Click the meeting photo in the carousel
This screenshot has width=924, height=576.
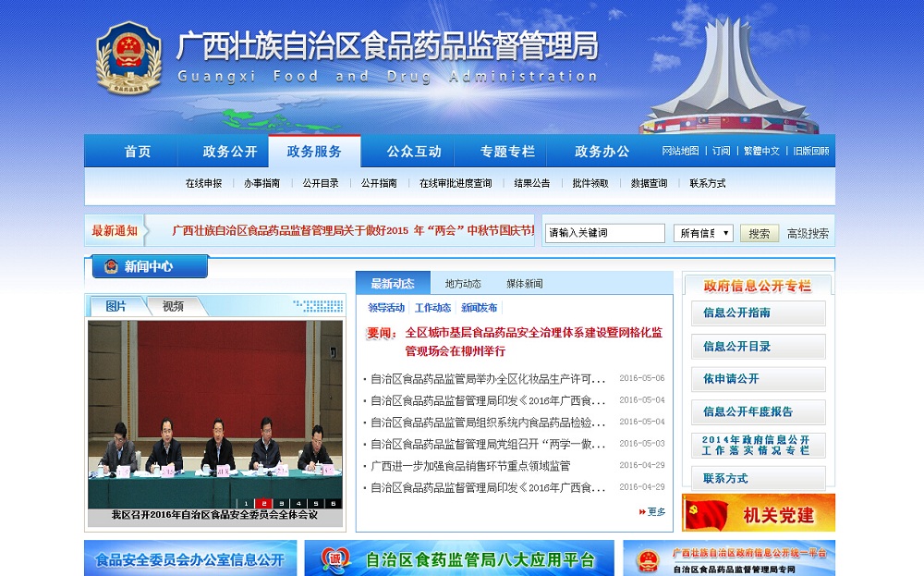tap(215, 414)
